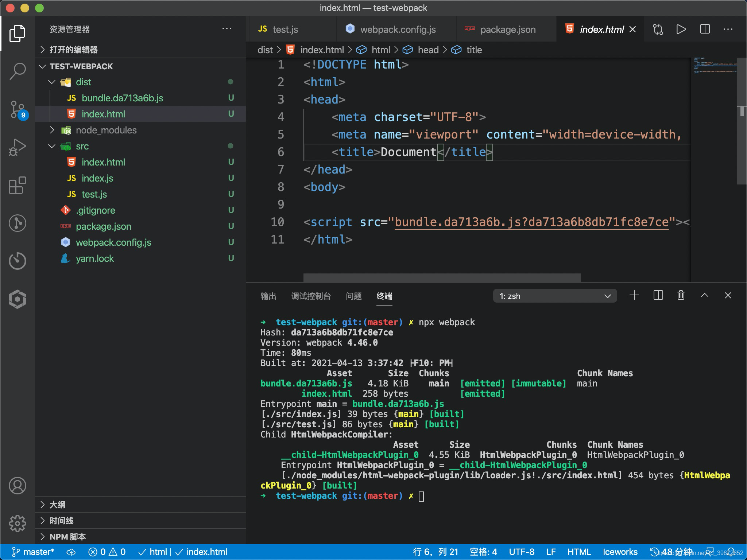Open the Iceworks hexagon activity bar icon

[x=17, y=299]
